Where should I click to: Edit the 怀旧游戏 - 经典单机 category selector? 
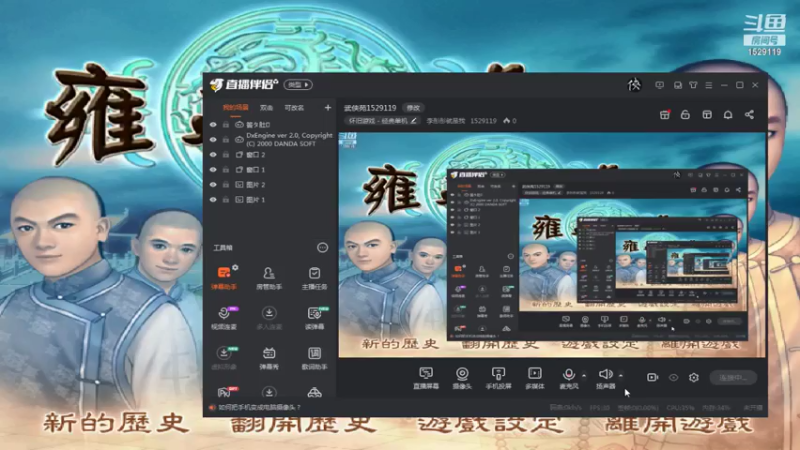point(383,121)
